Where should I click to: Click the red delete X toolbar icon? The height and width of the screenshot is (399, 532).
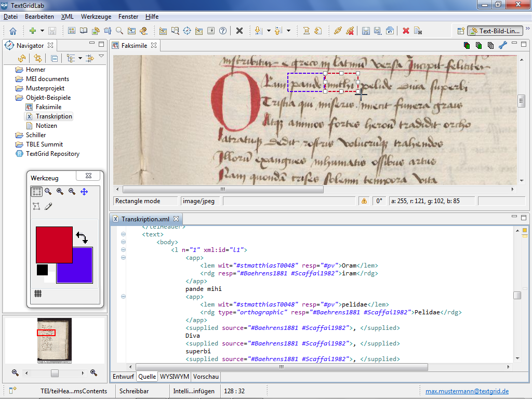406,31
